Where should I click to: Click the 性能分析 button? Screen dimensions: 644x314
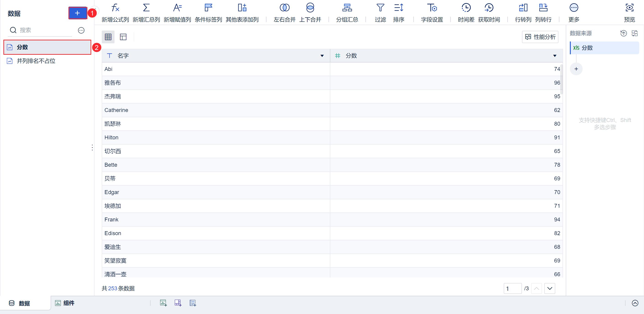(540, 37)
